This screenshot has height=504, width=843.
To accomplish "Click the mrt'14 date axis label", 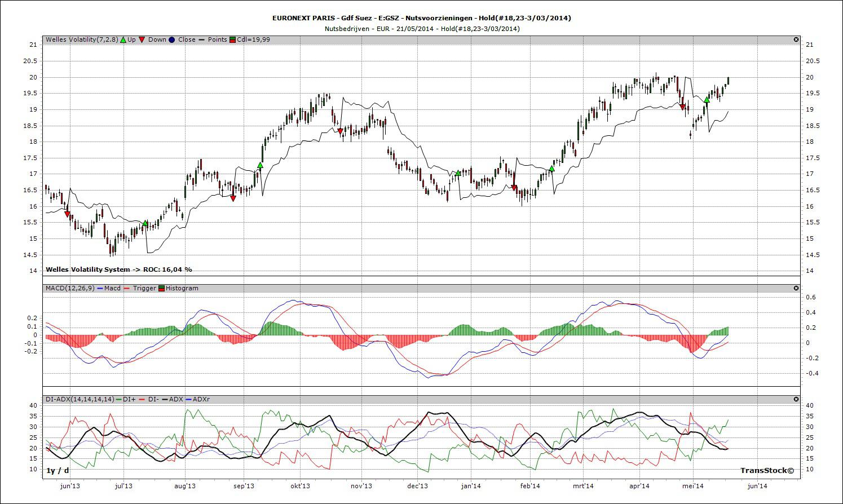I will [583, 486].
